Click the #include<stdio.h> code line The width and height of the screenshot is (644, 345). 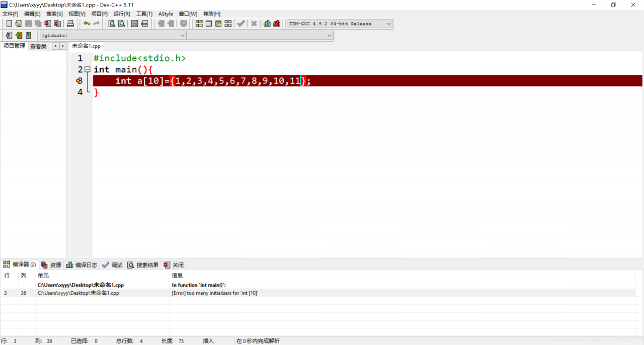click(139, 58)
